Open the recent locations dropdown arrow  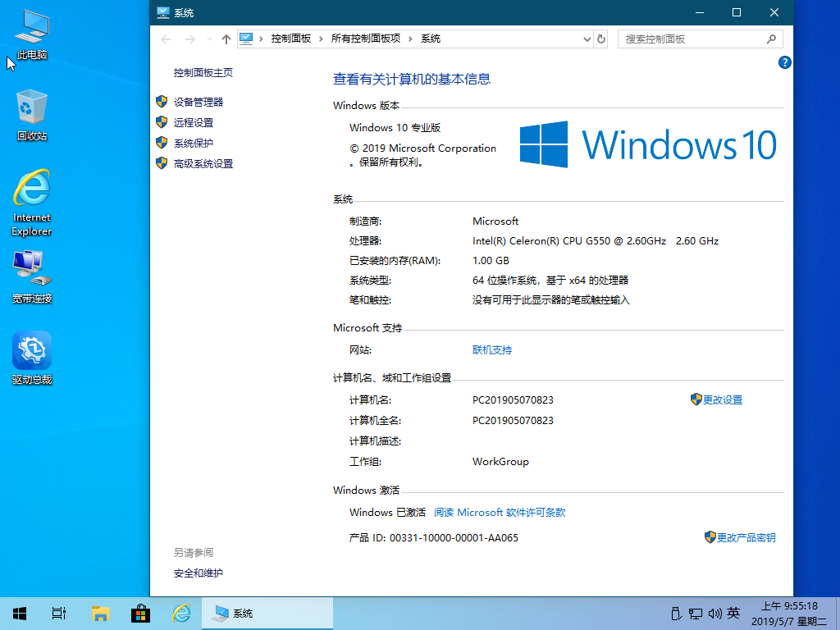tap(209, 39)
